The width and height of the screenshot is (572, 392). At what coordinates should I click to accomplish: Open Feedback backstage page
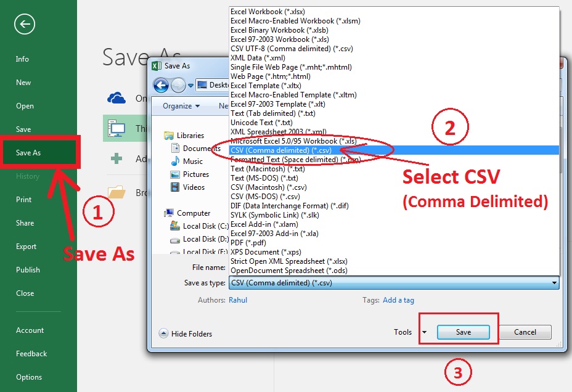click(31, 354)
